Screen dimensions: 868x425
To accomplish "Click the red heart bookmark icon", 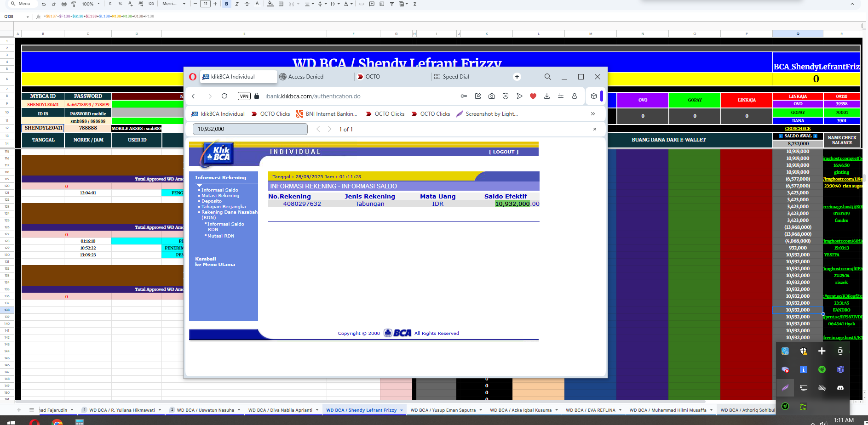I will point(533,96).
